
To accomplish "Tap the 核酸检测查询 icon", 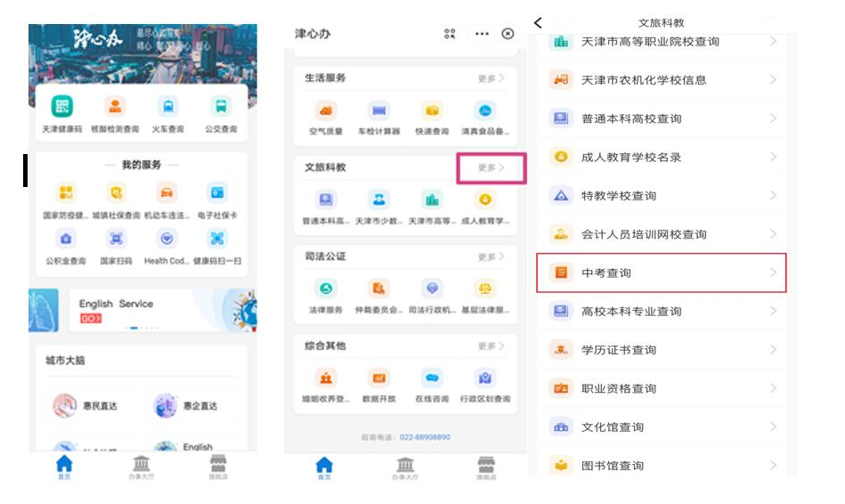I will coord(115,108).
